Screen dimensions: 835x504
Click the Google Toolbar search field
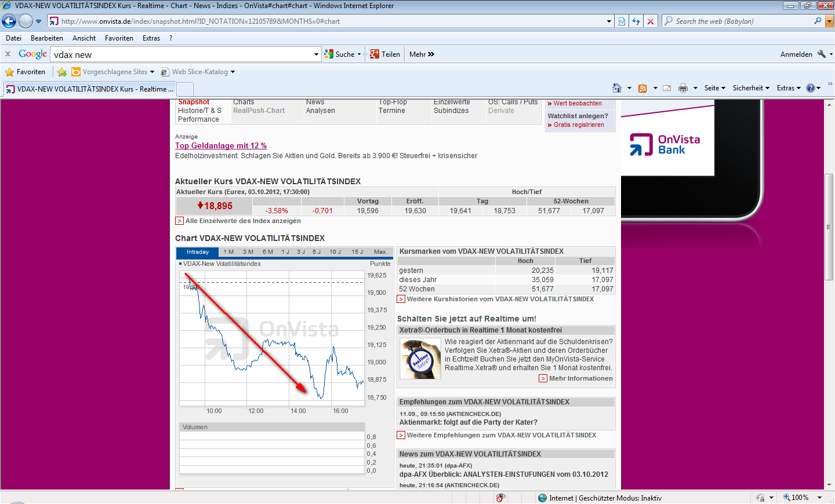[x=181, y=54]
